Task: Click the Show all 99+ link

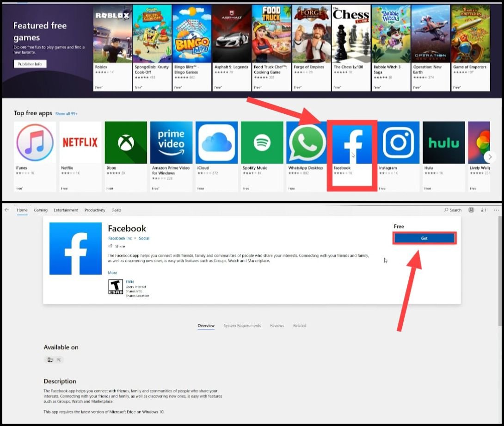Action: pos(66,113)
